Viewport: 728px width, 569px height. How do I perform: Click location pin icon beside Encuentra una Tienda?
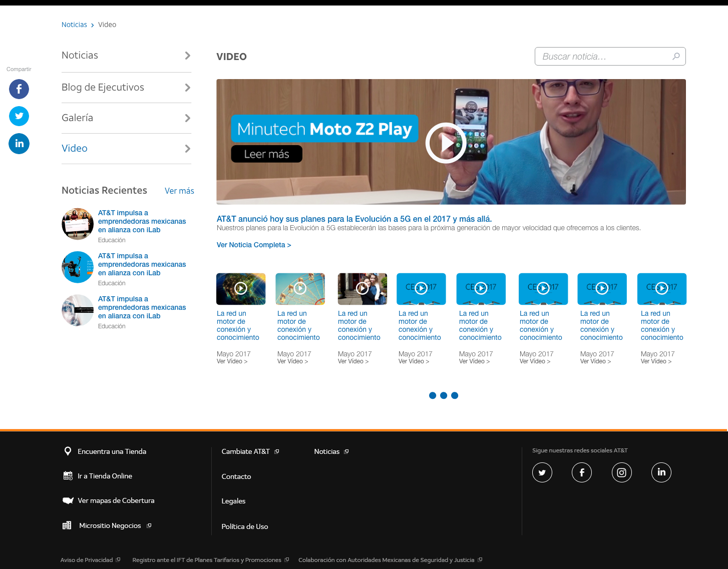click(x=68, y=451)
